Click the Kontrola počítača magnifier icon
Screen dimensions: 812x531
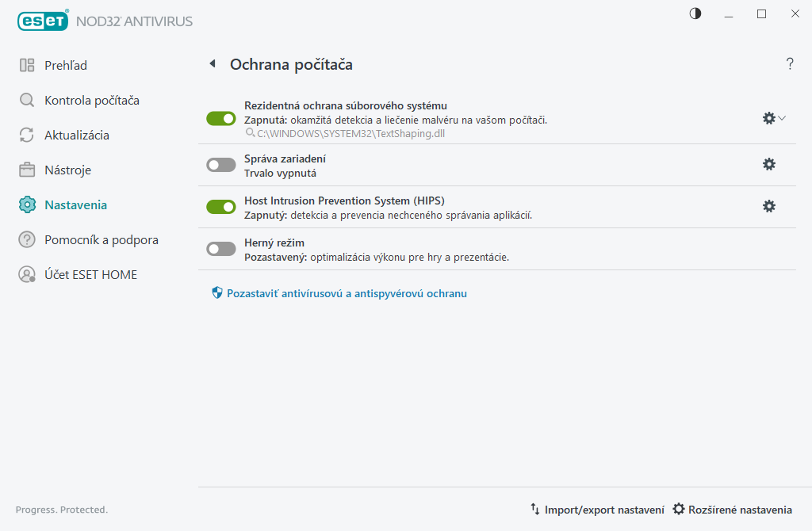tap(27, 101)
